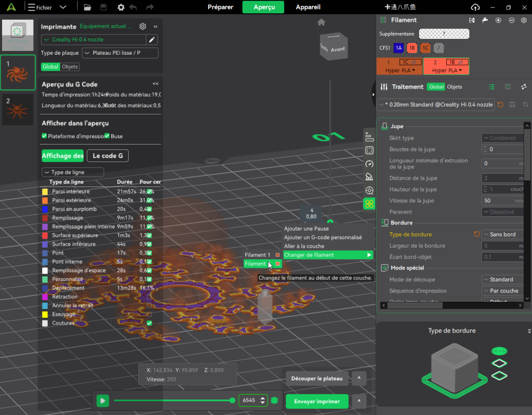Click Envoyer imprimer button

coord(317,401)
